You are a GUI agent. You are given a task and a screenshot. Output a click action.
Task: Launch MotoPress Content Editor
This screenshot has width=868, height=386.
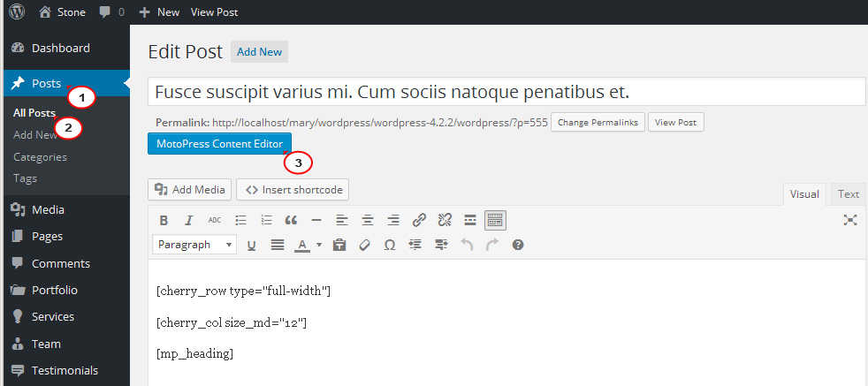[x=220, y=144]
